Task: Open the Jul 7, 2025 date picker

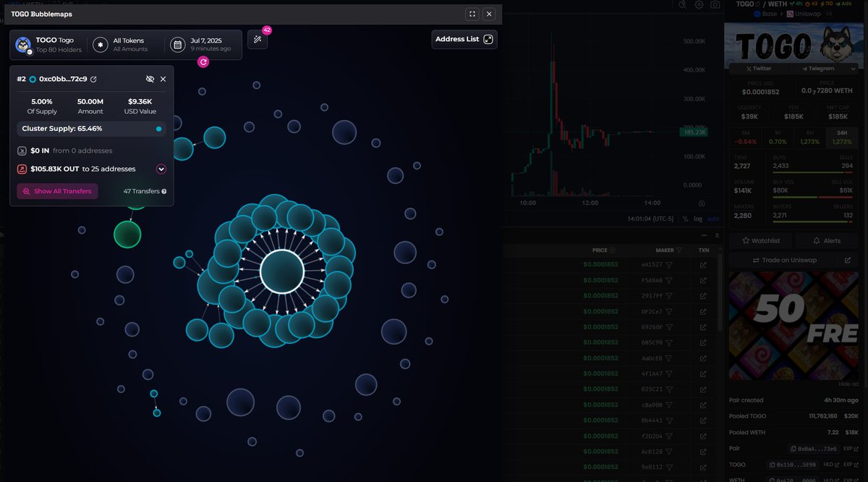Action: [x=201, y=45]
